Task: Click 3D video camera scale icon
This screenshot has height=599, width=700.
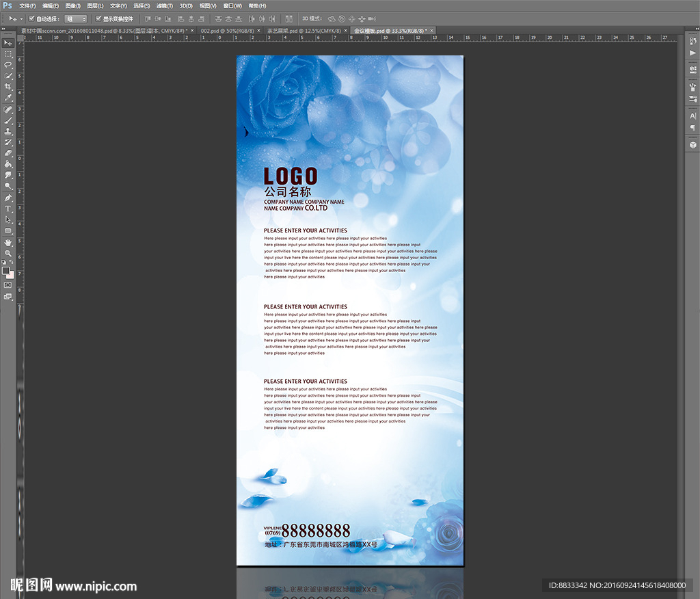Action: click(x=371, y=18)
